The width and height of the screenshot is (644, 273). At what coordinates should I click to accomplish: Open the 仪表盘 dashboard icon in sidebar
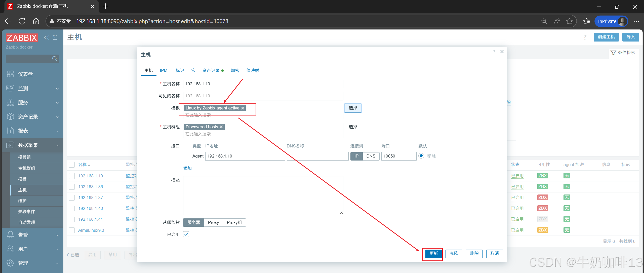[x=10, y=74]
